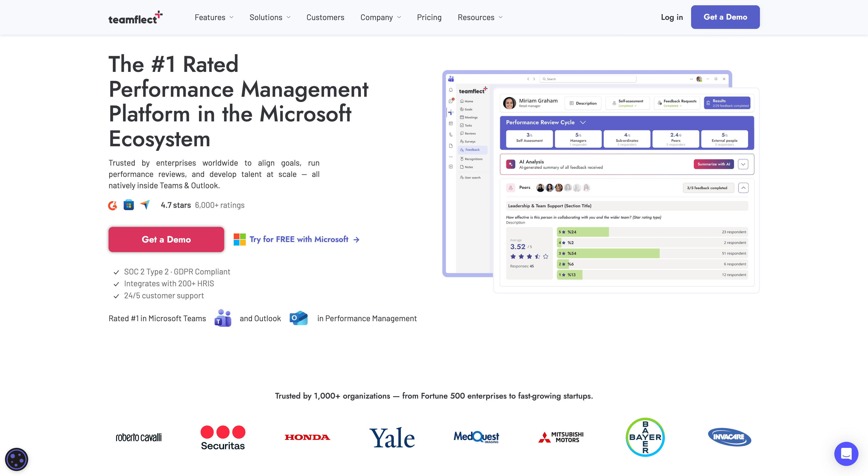The width and height of the screenshot is (868, 476).
Task: Click the Try for FREE arrow icon
Action: 356,240
